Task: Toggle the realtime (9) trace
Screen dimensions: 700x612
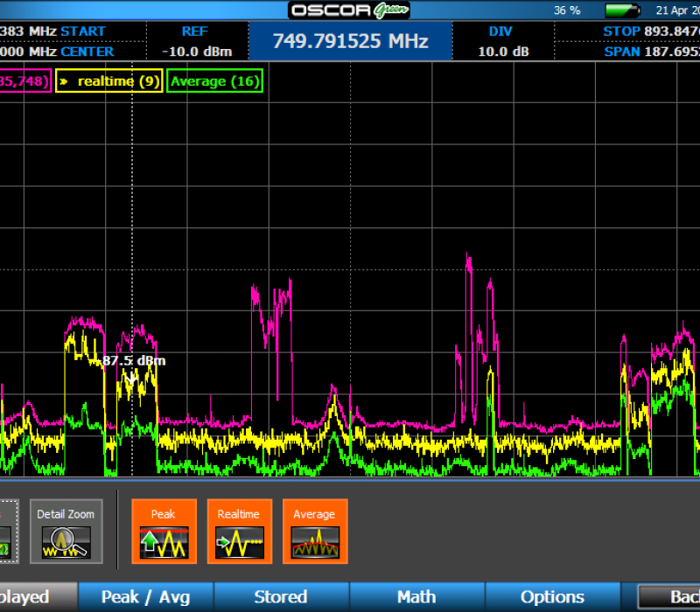Action: (x=108, y=80)
